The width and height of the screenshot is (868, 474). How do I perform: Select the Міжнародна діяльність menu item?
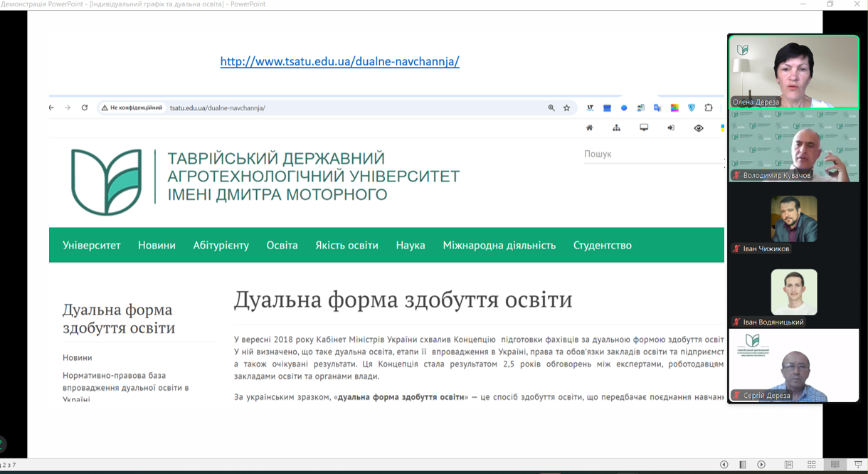(x=499, y=246)
